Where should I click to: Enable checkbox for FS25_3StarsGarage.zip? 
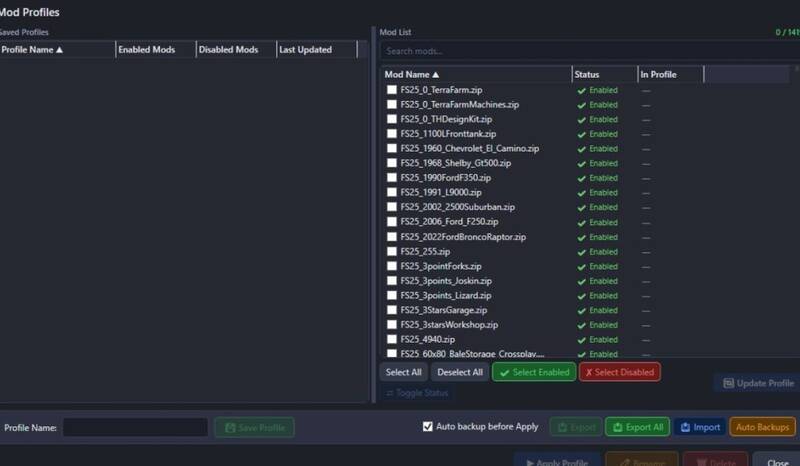392,310
